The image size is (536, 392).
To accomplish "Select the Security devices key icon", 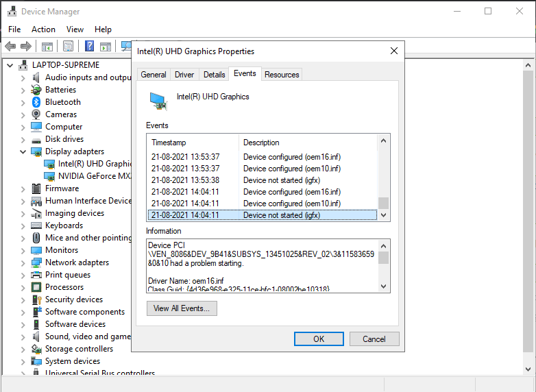I will 36,299.
